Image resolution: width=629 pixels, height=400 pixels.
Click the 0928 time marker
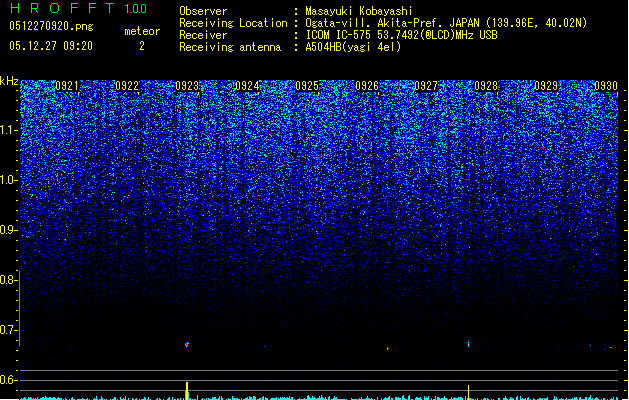coord(486,86)
